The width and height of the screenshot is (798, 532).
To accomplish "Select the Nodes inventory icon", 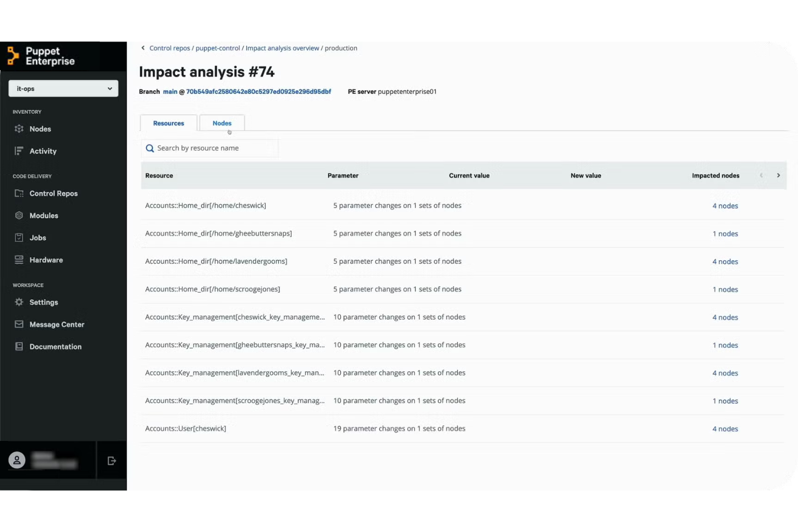I will tap(18, 129).
